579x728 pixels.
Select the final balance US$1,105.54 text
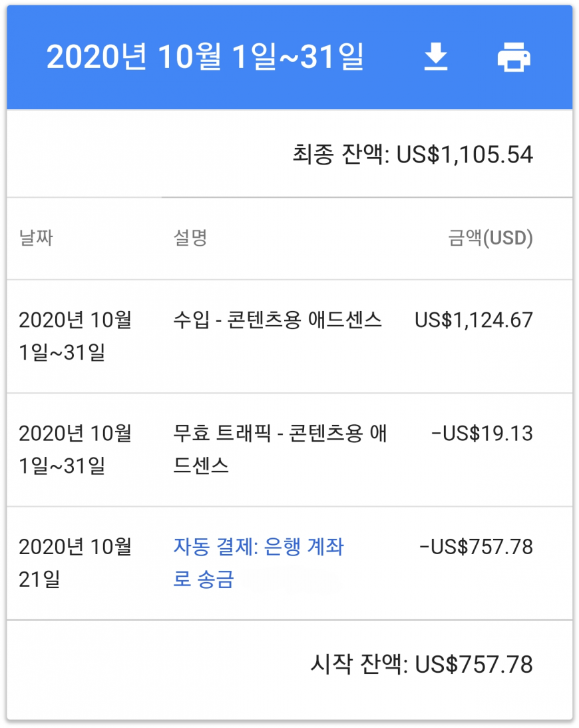pos(465,155)
